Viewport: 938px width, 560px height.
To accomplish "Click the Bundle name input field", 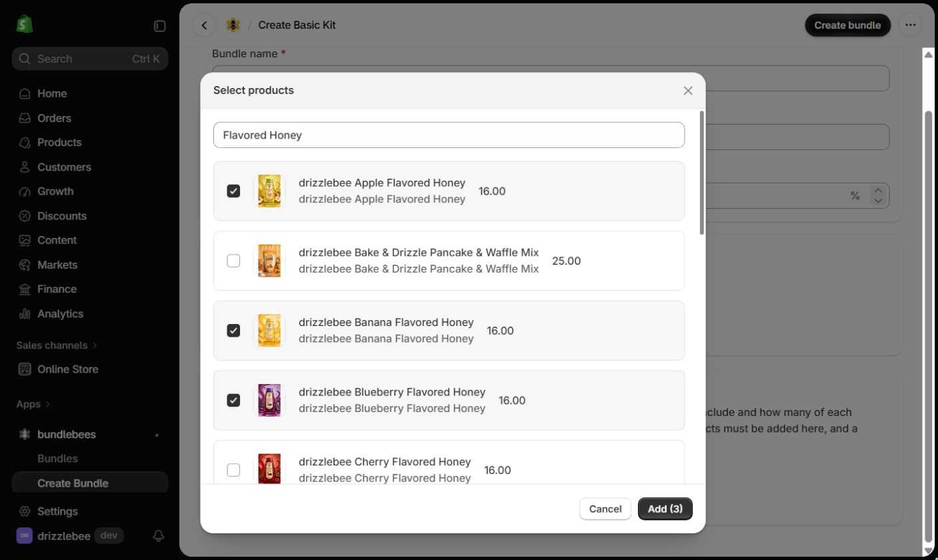I will (551, 78).
